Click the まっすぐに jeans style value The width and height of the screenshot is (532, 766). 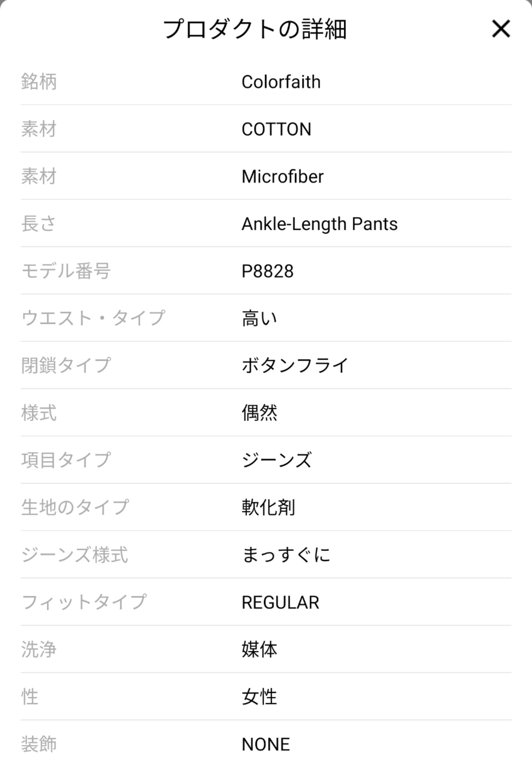coord(286,555)
